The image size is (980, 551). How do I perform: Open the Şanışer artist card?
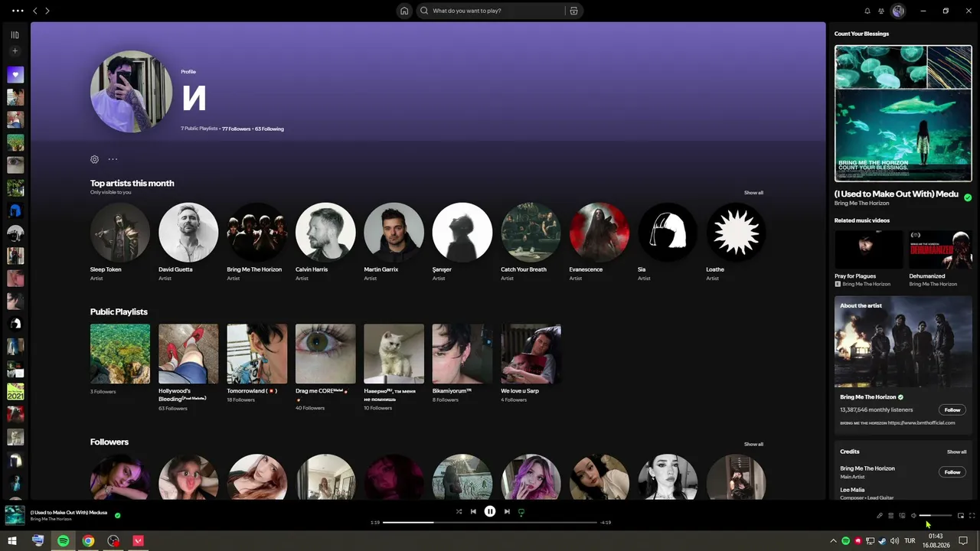tap(462, 242)
